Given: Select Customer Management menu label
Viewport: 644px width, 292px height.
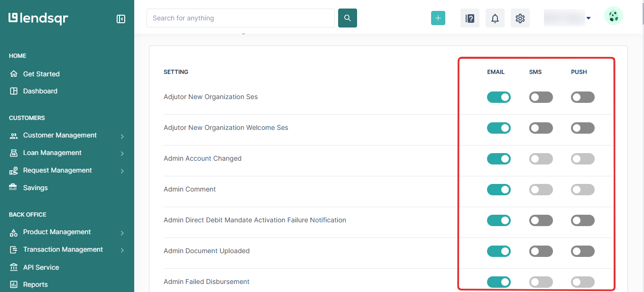Looking at the screenshot, I should (x=60, y=135).
